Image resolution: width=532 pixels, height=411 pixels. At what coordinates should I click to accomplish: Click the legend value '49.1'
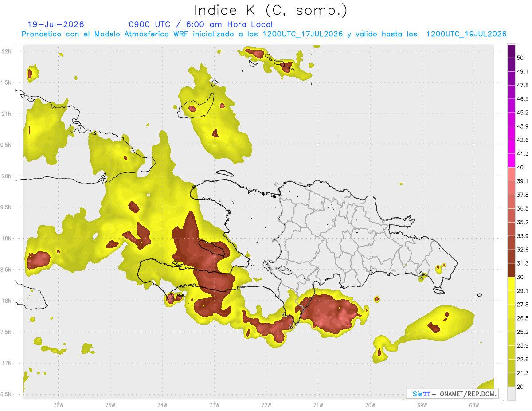click(522, 71)
